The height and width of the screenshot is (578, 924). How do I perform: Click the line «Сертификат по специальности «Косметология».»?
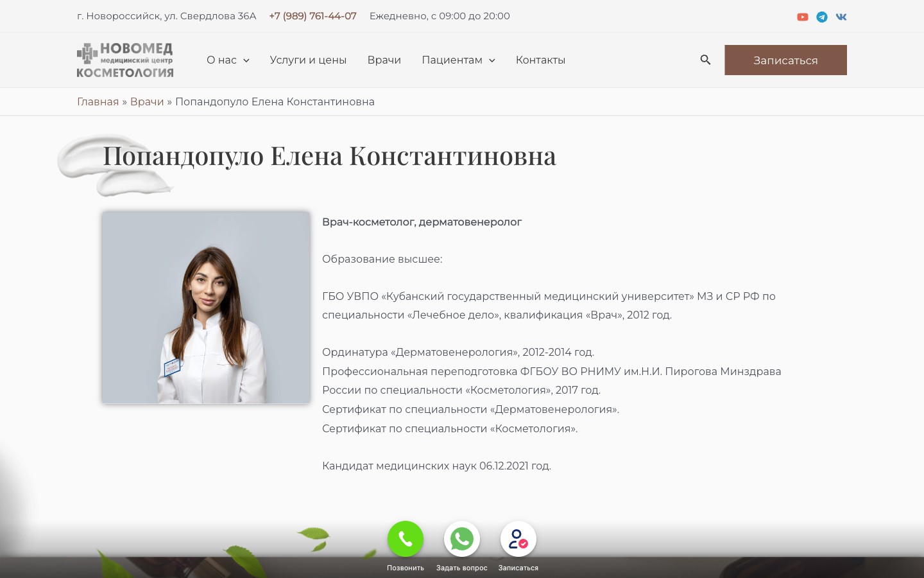point(450,428)
